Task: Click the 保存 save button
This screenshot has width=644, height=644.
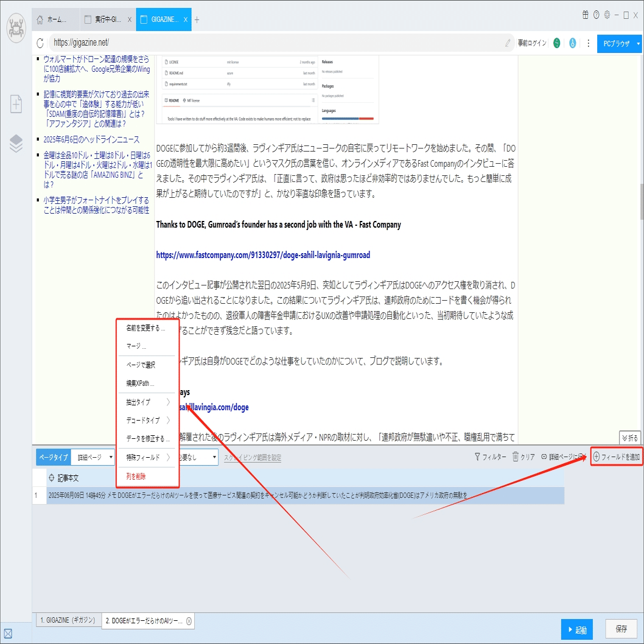Action: click(x=621, y=629)
